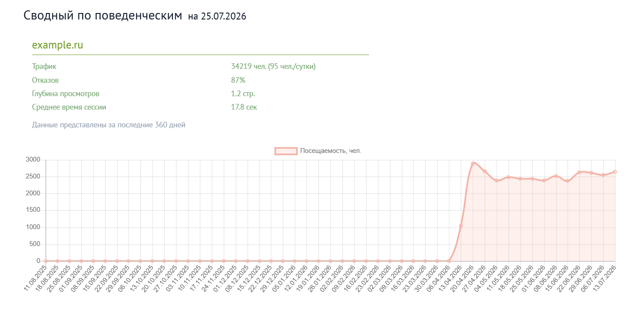Click the chart data point for 22.06.2026
This screenshot has height=314, width=644.
[579, 172]
